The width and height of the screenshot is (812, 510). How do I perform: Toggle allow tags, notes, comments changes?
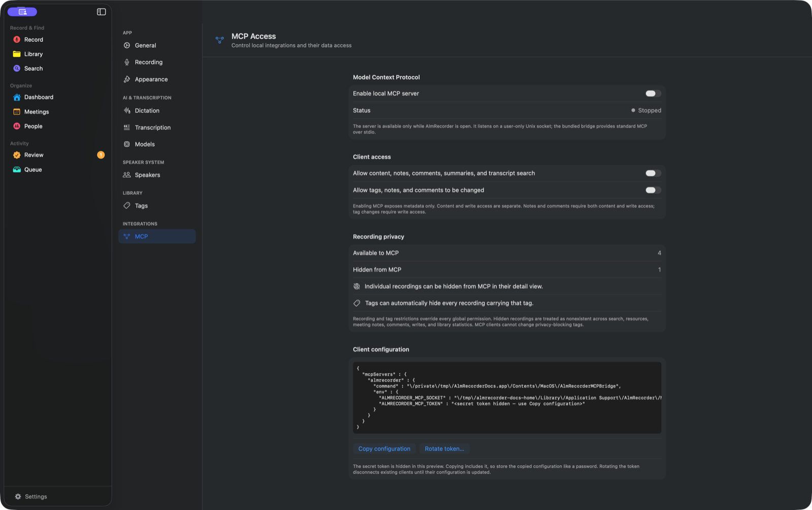point(653,190)
